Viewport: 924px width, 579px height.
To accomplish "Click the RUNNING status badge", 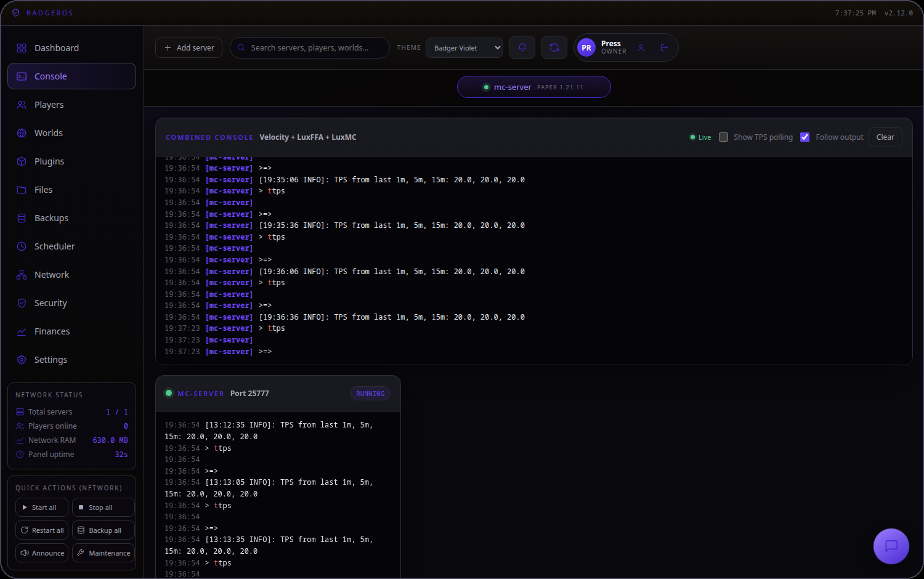I will click(370, 394).
